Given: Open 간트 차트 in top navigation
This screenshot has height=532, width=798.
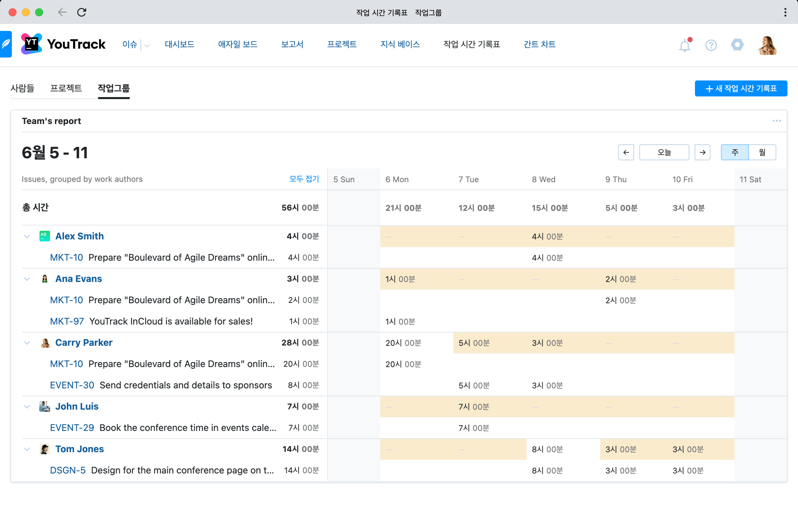Looking at the screenshot, I should 539,45.
